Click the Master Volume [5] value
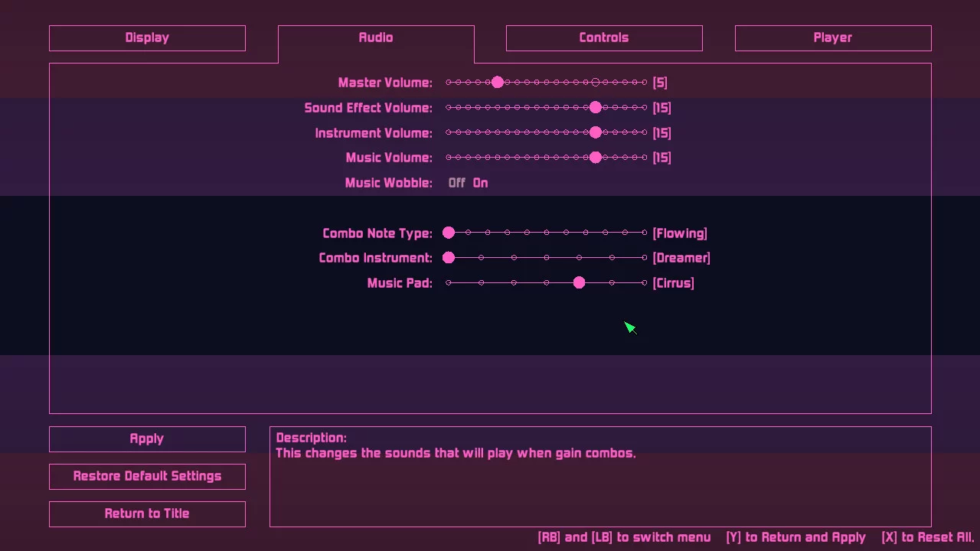980x551 pixels. 660,83
